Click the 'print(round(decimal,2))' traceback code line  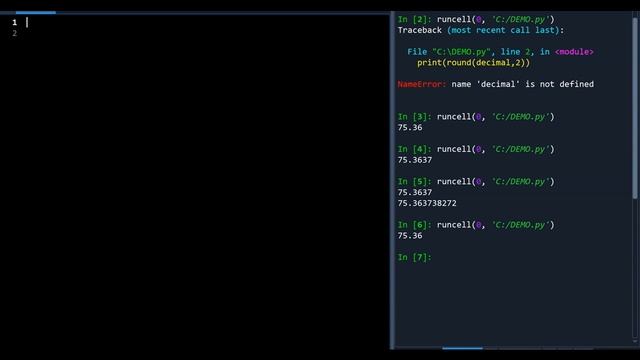pyautogui.click(x=473, y=62)
